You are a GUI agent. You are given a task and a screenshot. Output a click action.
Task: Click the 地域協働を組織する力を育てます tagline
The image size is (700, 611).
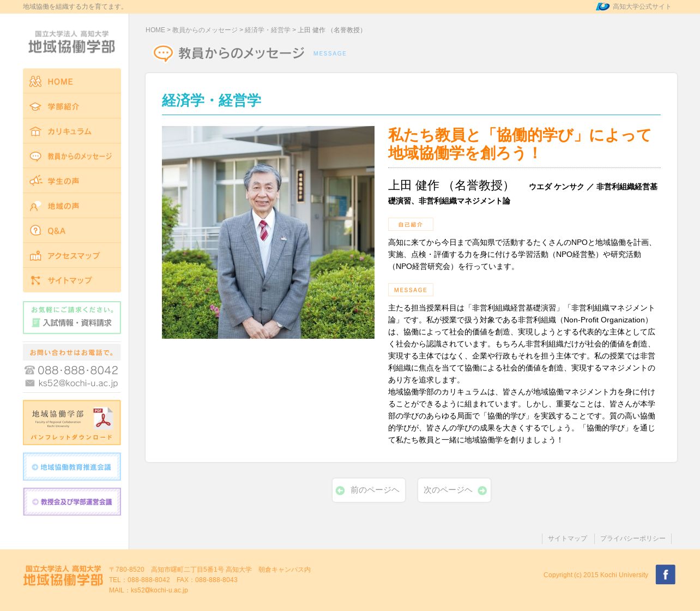pos(75,7)
